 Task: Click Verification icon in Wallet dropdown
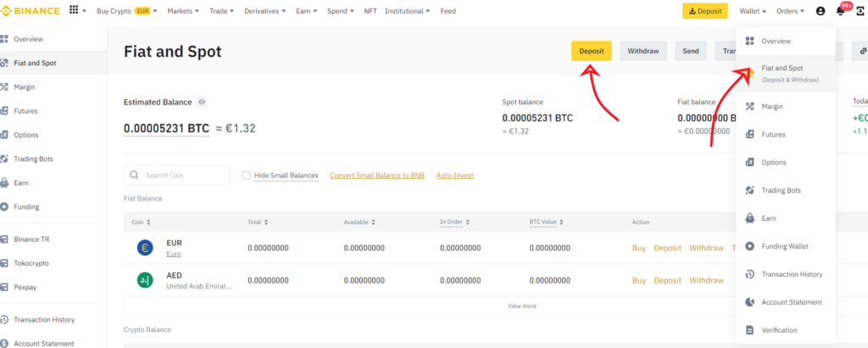(x=750, y=330)
